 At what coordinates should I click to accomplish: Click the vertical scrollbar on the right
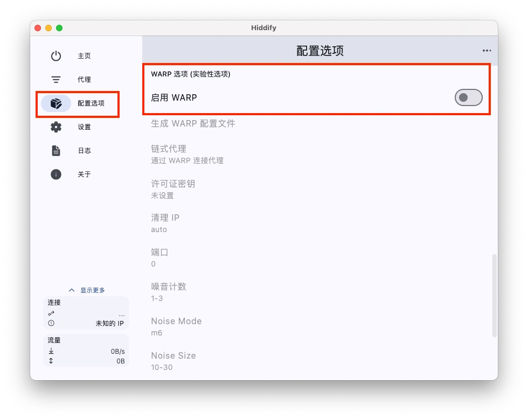[494, 296]
